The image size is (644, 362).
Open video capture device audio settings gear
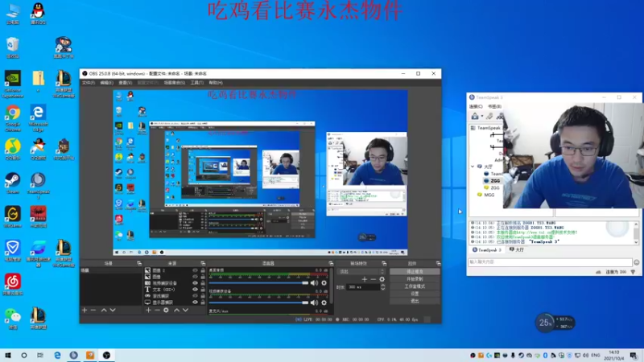(324, 302)
